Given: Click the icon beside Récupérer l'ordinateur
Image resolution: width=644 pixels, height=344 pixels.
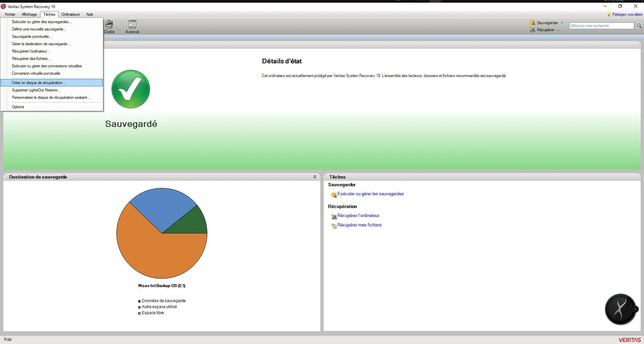Looking at the screenshot, I should coord(334,217).
